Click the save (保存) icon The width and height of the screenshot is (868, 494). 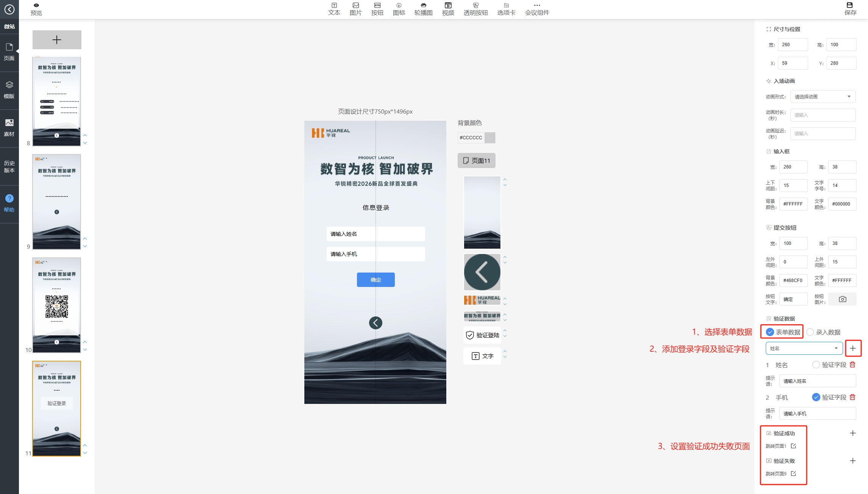coord(850,5)
